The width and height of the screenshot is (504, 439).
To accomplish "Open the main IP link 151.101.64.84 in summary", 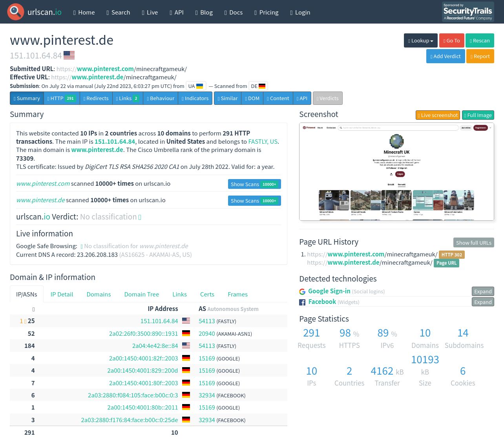I will pyautogui.click(x=115, y=141).
